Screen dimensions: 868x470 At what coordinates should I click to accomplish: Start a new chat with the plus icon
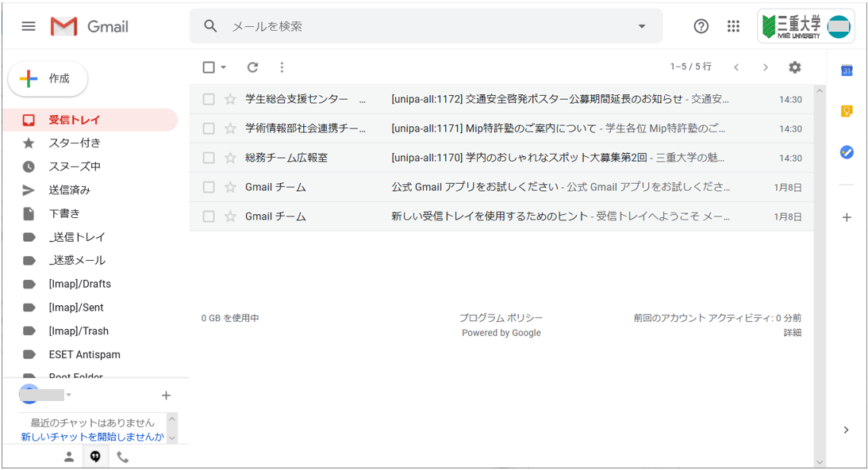(166, 395)
